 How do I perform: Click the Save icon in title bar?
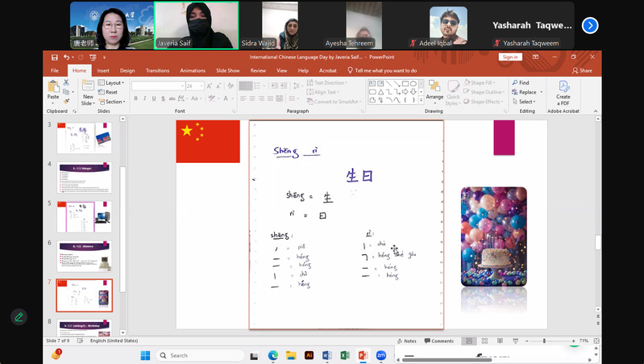[x=55, y=57]
